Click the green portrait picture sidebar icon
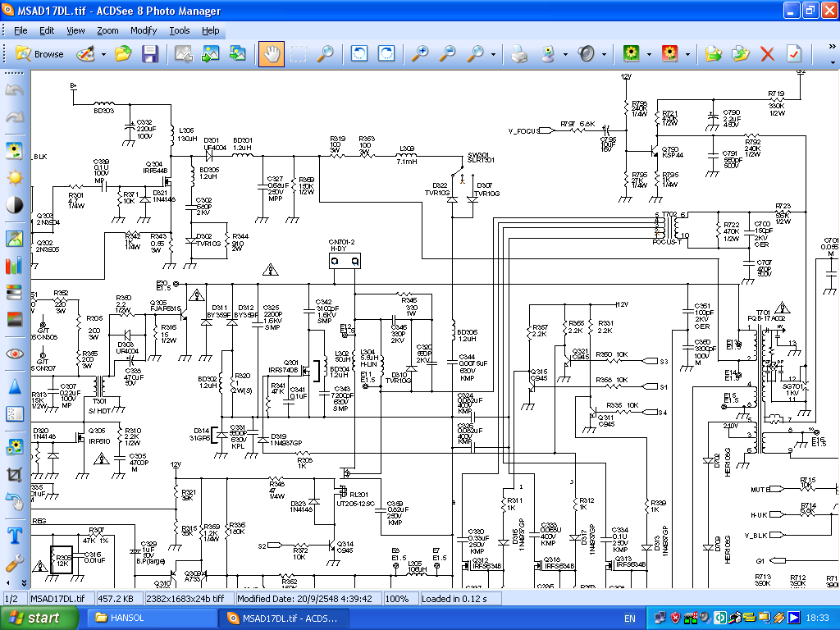Screen dimensions: 840x630 click(x=15, y=239)
